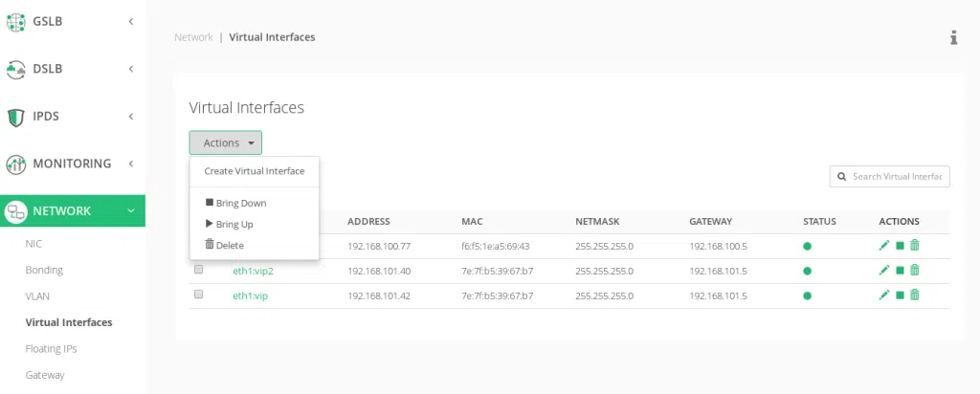980x394 pixels.
Task: Select the eth1:vip row checkbox
Action: click(x=199, y=295)
